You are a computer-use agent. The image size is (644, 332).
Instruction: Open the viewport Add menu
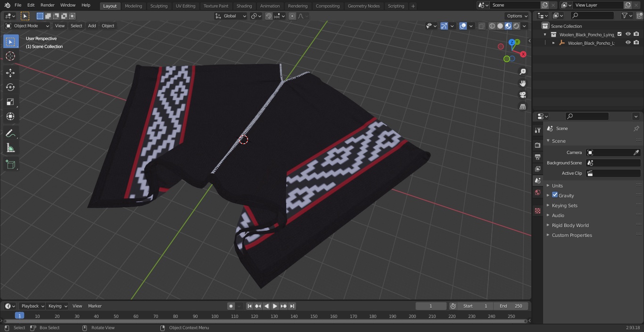[x=92, y=26]
